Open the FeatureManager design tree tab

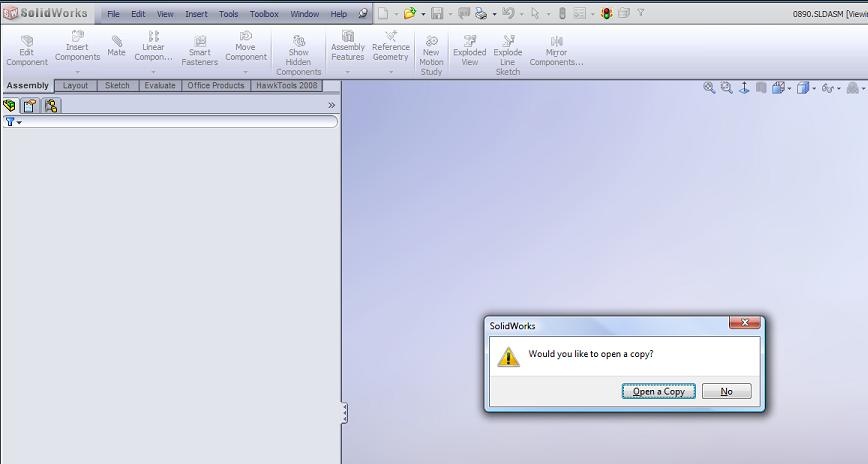click(9, 105)
